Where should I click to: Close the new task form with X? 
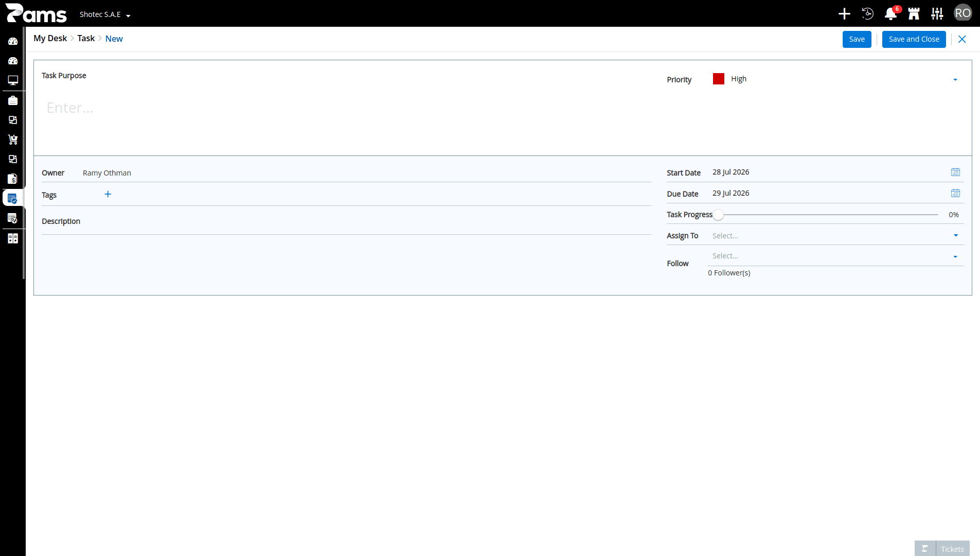[962, 39]
